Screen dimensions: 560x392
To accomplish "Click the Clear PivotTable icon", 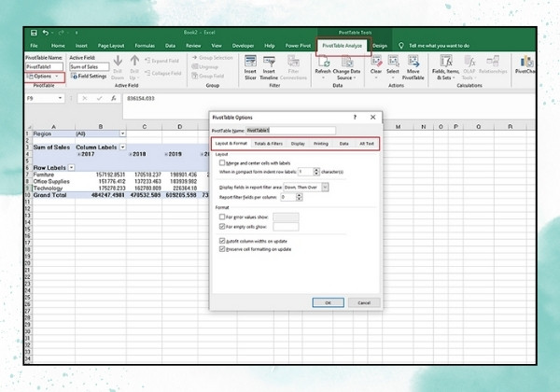I will pos(376,62).
